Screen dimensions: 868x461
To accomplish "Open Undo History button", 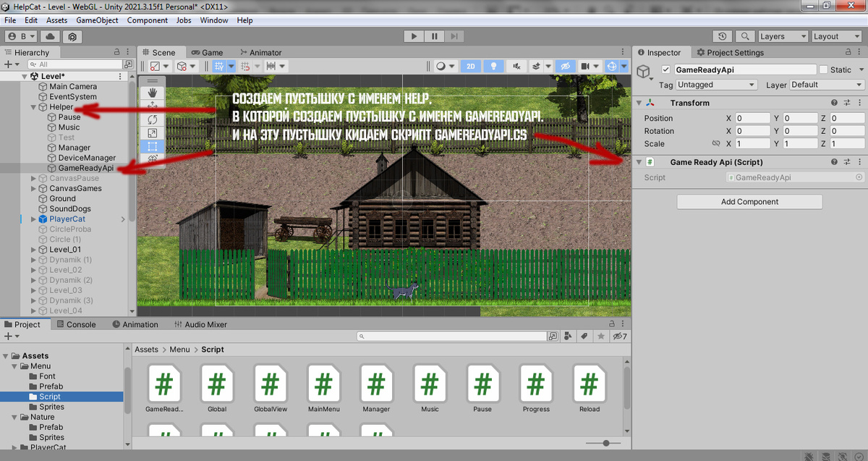I will tap(722, 36).
